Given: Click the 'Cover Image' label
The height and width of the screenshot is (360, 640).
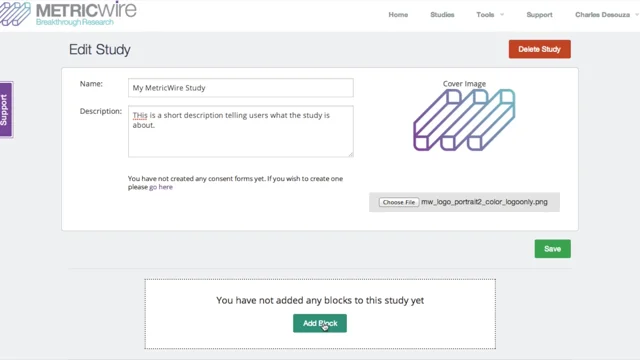Looking at the screenshot, I should pos(464,84).
